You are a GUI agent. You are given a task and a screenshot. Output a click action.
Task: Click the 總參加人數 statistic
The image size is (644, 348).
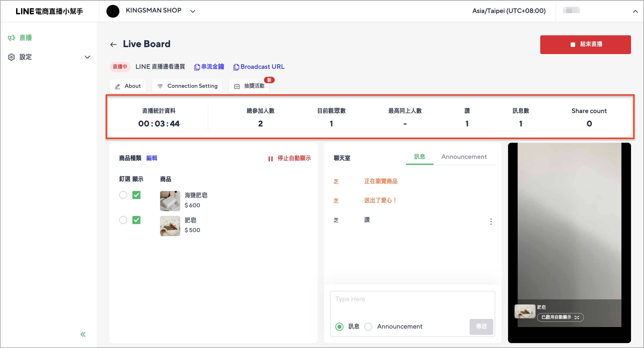tap(261, 117)
